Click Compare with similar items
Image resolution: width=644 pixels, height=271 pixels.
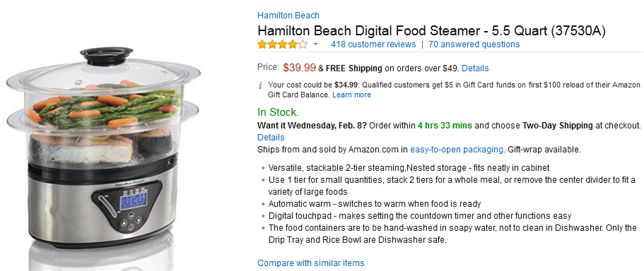[x=311, y=263]
